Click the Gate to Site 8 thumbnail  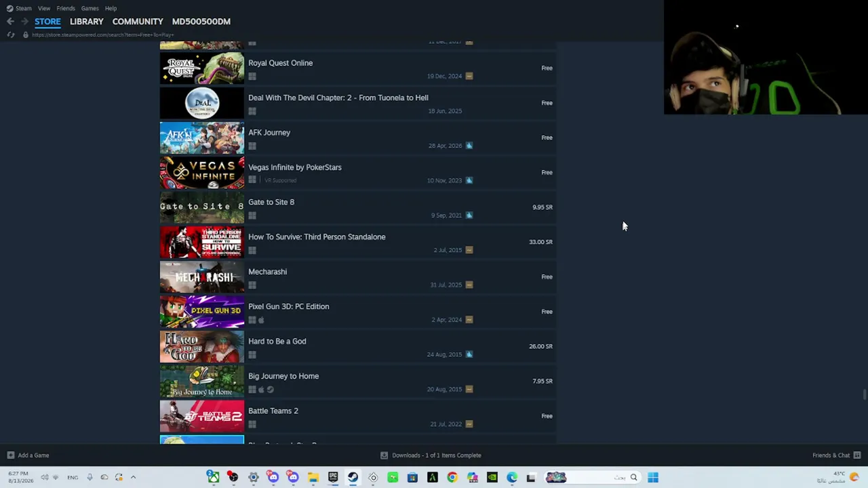202,208
